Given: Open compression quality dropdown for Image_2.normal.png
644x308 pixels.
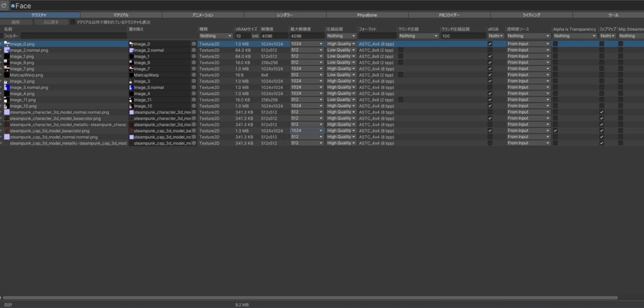Looking at the screenshot, I should pyautogui.click(x=341, y=50).
